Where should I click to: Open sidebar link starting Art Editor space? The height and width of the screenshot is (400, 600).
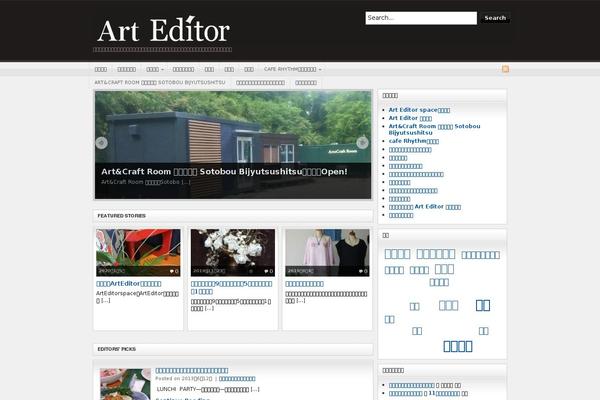coord(419,110)
